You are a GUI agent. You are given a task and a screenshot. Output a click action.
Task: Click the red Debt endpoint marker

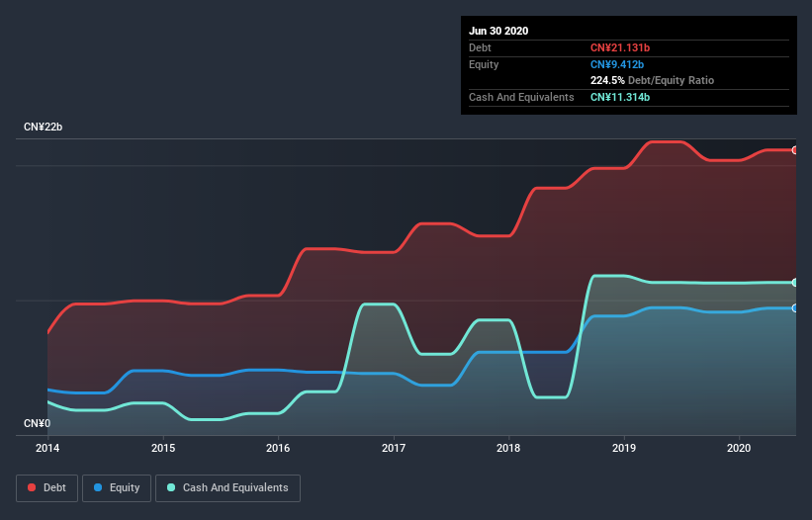795,150
